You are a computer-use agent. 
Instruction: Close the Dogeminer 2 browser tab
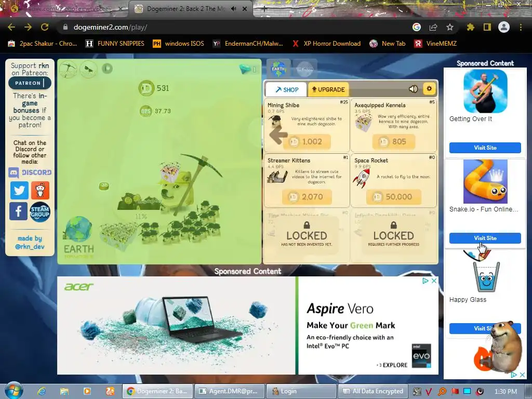point(245,9)
